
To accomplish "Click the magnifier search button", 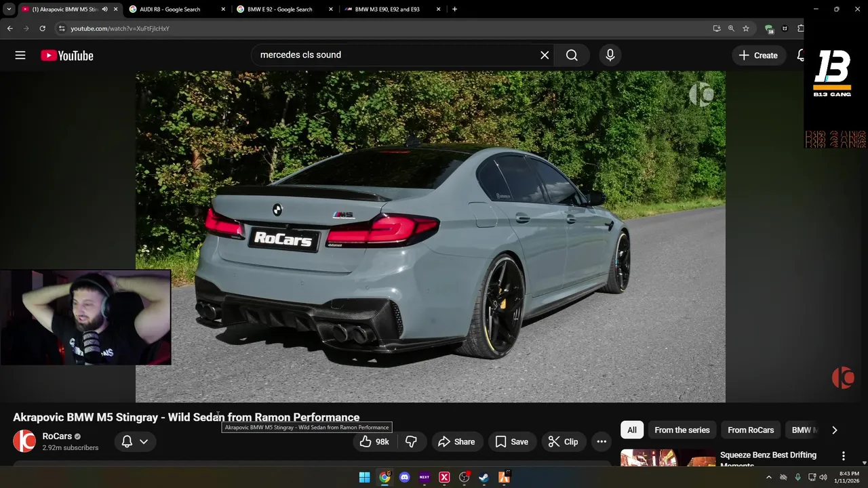I will click(572, 55).
